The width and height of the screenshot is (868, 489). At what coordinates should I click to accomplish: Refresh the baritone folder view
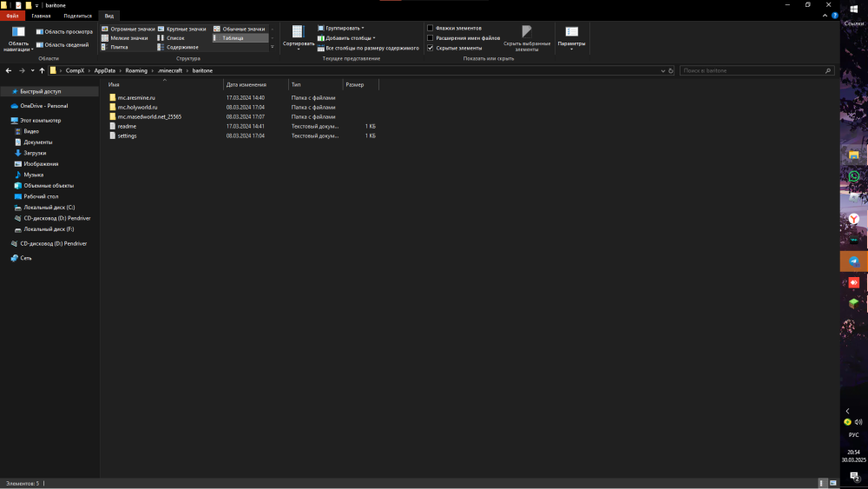[670, 71]
